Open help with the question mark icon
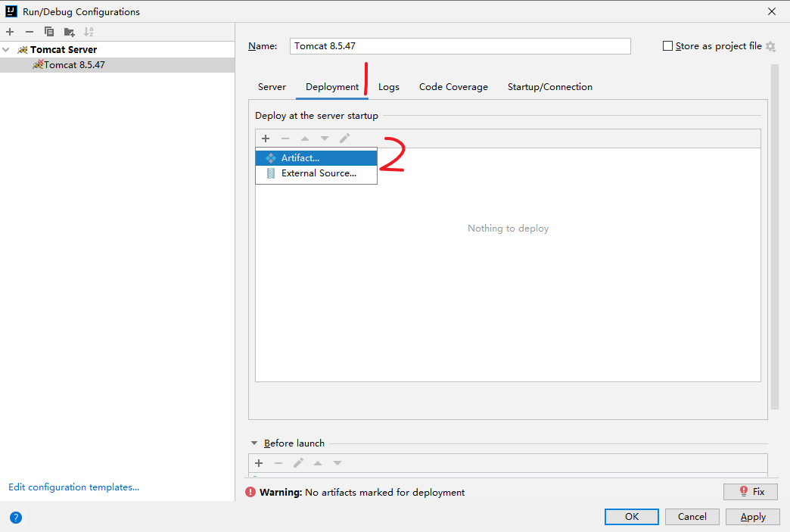 tap(16, 518)
